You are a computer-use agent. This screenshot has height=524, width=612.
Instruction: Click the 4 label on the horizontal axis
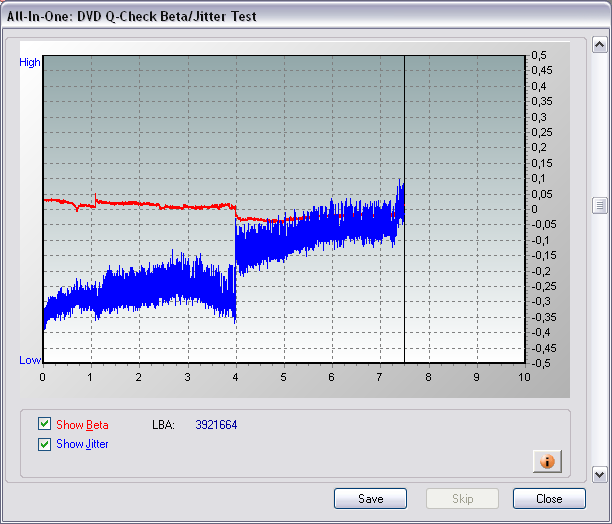[235, 377]
